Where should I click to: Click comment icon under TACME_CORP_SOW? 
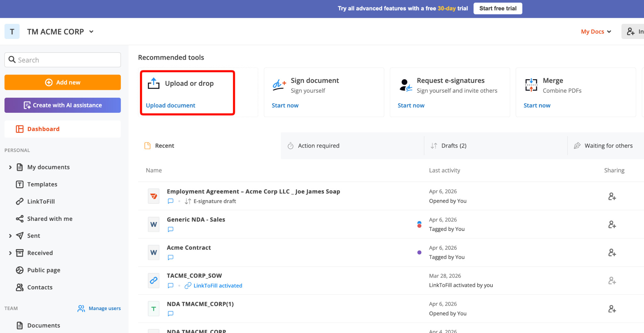point(170,286)
